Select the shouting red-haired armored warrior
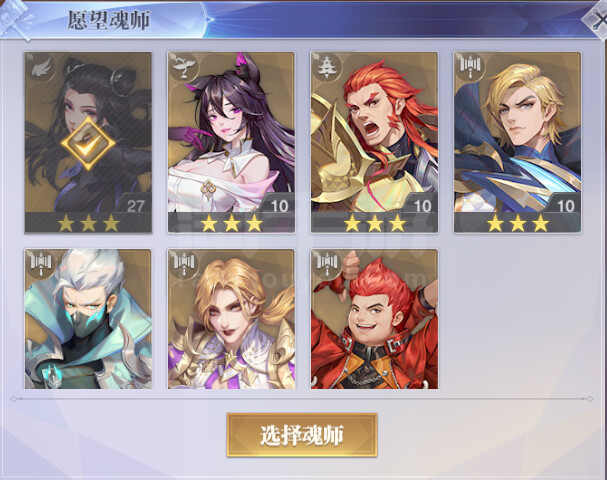Image resolution: width=607 pixels, height=480 pixels. point(374,142)
